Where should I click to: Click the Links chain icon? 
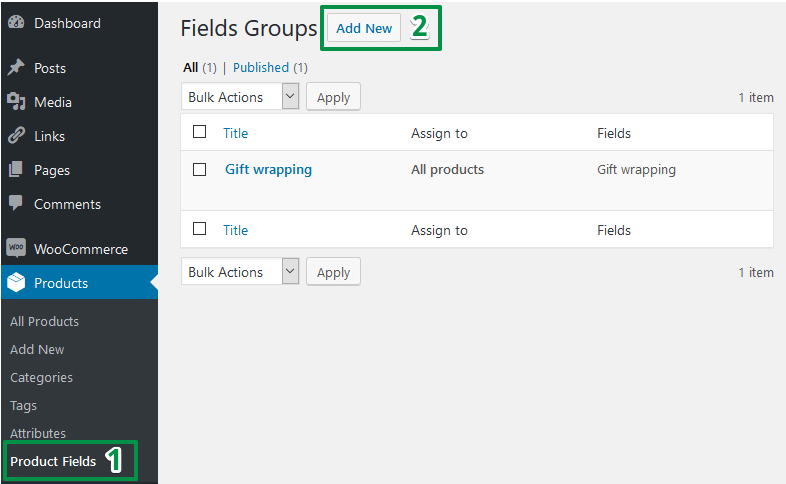click(16, 135)
